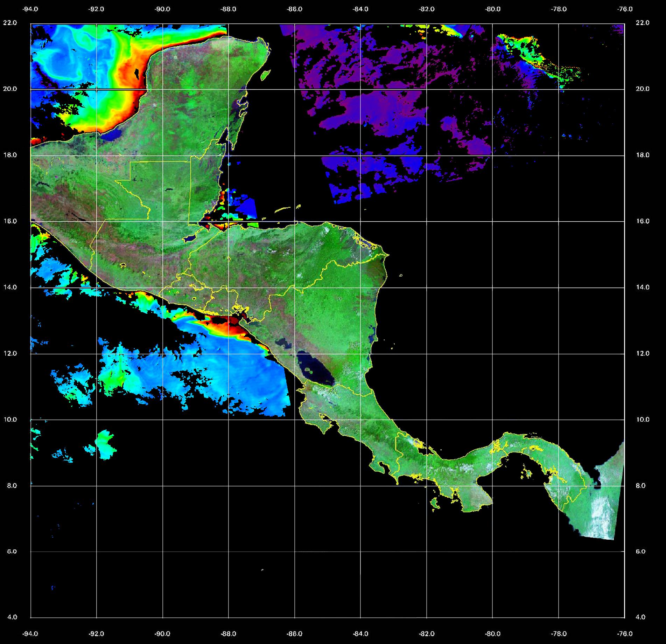The height and width of the screenshot is (644, 666).
Task: Select the 22.0 latitude label on left axis
Action: click(x=10, y=23)
